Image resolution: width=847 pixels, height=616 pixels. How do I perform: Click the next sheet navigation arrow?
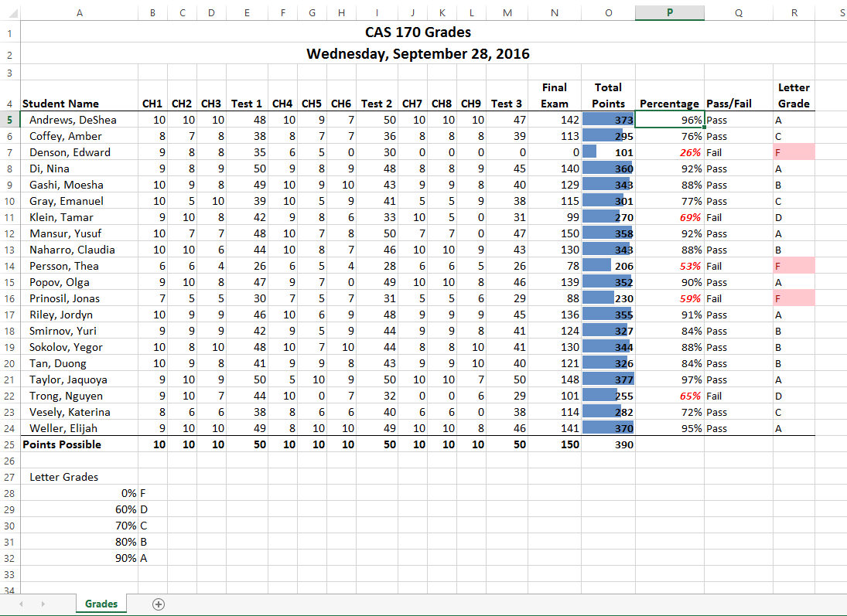43,604
